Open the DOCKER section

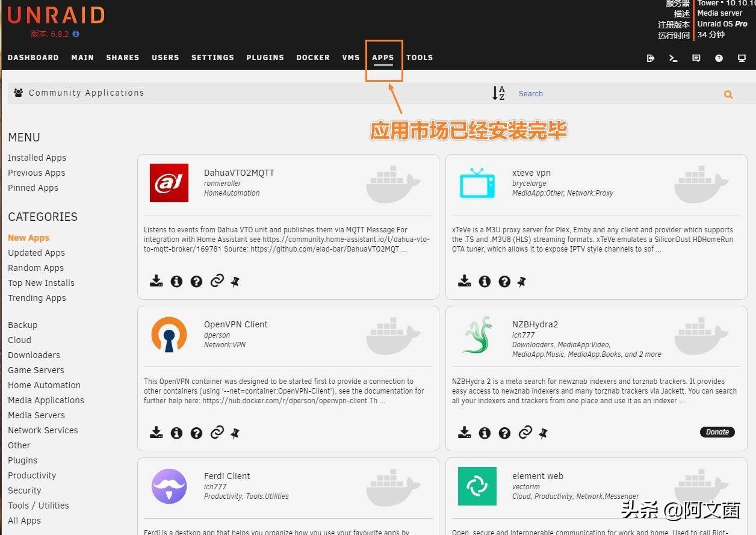coord(313,57)
